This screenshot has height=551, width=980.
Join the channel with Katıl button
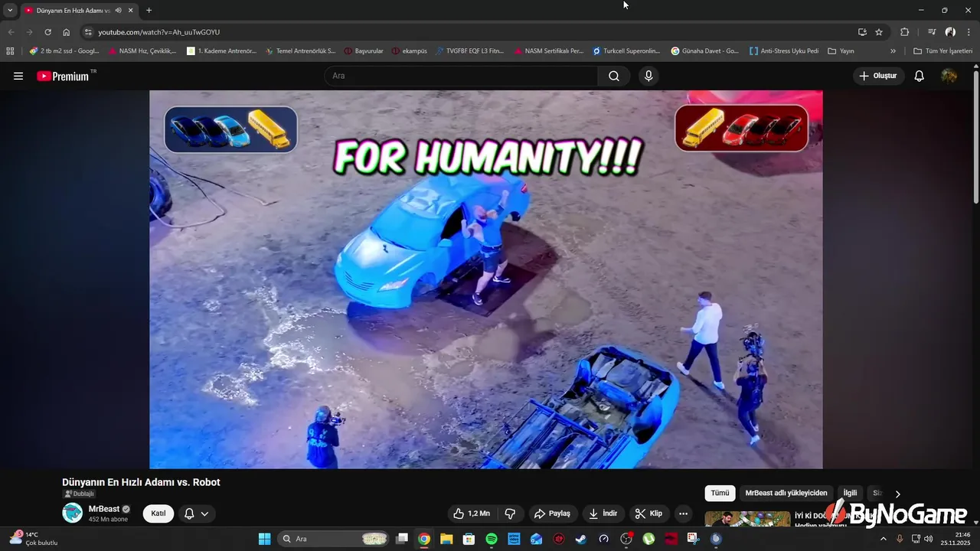click(x=158, y=514)
